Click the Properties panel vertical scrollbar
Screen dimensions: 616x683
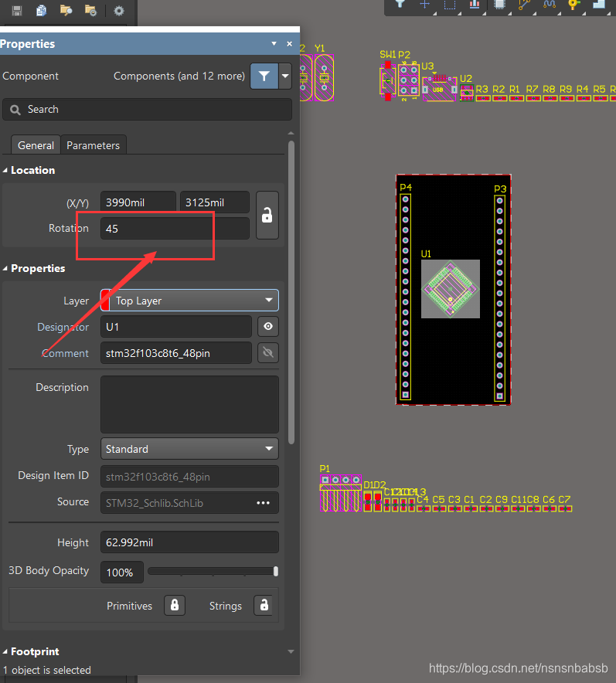tap(291, 292)
